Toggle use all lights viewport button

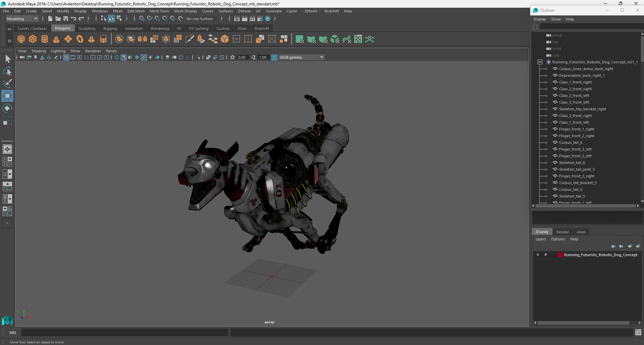[x=150, y=57]
